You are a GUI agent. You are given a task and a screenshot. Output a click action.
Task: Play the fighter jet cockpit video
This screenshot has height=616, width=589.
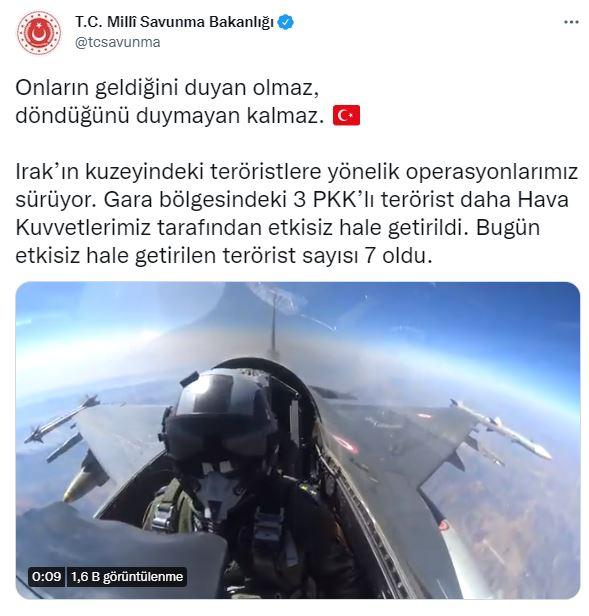(x=297, y=440)
